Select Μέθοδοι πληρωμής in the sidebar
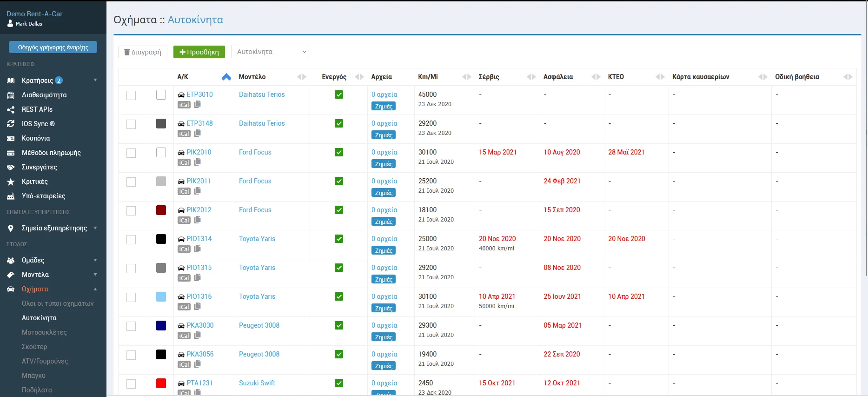The image size is (868, 397). [51, 153]
